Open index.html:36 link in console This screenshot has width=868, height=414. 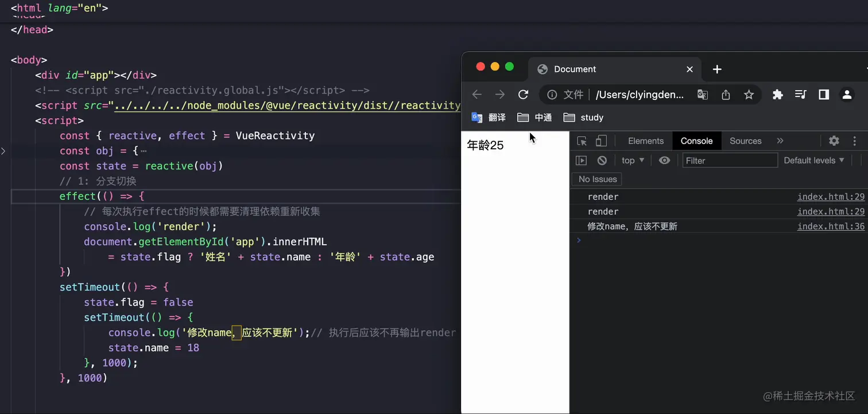click(831, 226)
